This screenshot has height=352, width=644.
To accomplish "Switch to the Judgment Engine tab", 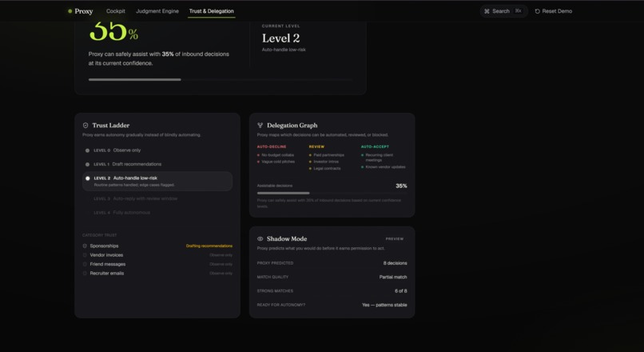I will coord(157,11).
